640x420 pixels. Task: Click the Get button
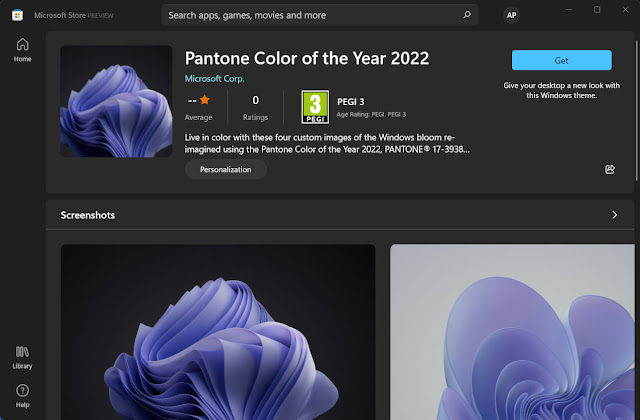562,60
